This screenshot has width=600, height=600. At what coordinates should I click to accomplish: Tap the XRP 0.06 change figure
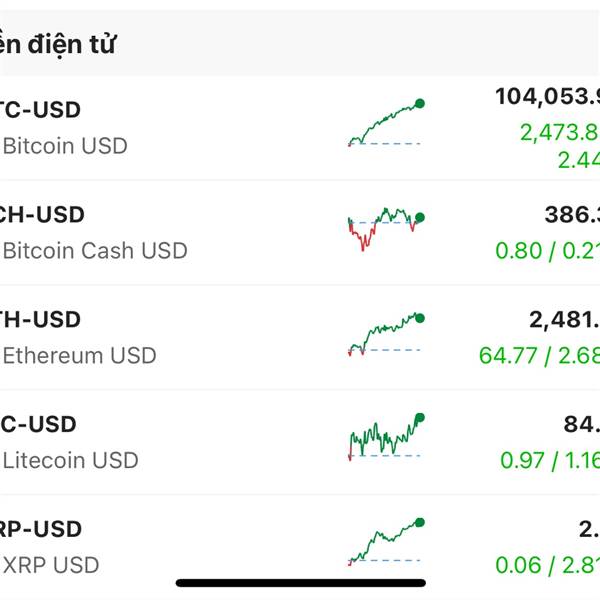click(519, 565)
